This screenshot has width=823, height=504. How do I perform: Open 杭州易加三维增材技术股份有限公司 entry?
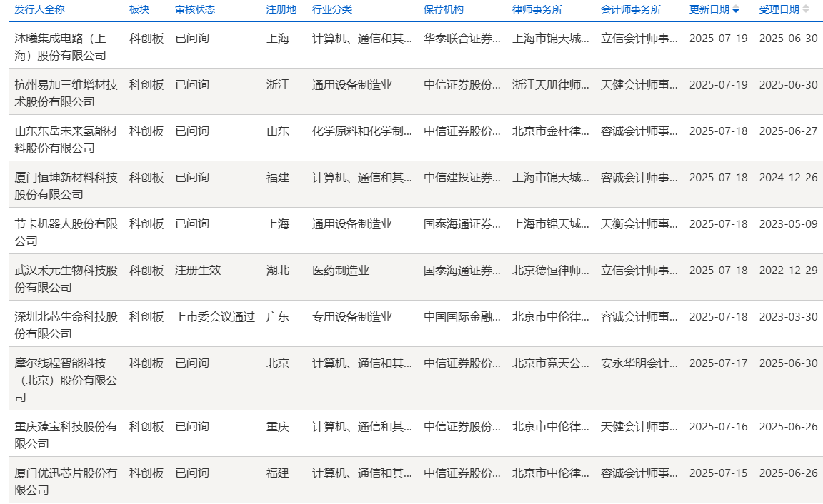pos(66,93)
